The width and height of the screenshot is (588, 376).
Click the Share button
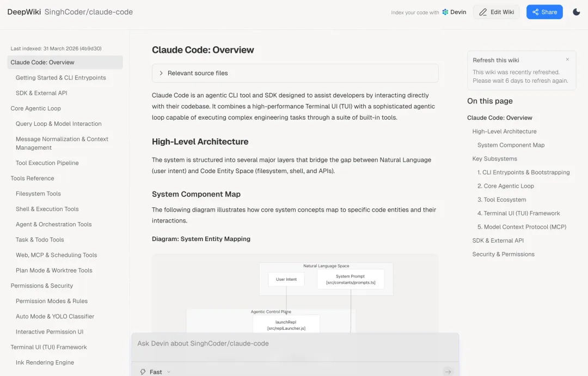544,12
